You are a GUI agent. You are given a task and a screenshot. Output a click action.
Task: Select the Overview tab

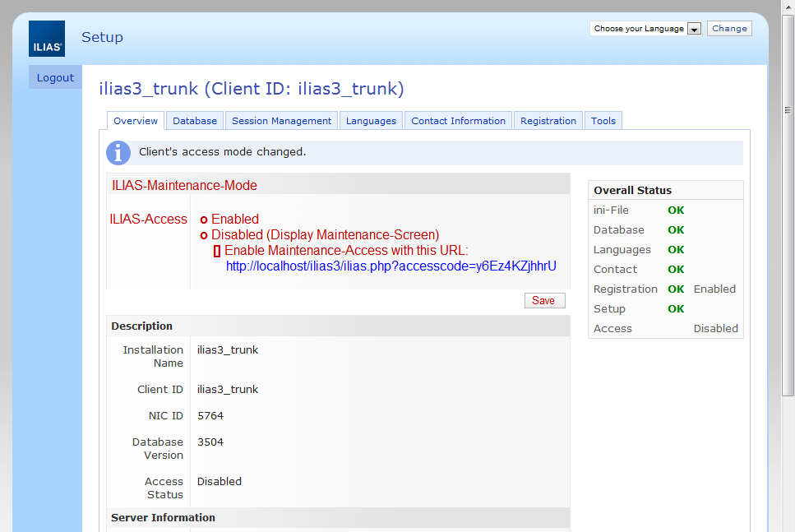[136, 121]
